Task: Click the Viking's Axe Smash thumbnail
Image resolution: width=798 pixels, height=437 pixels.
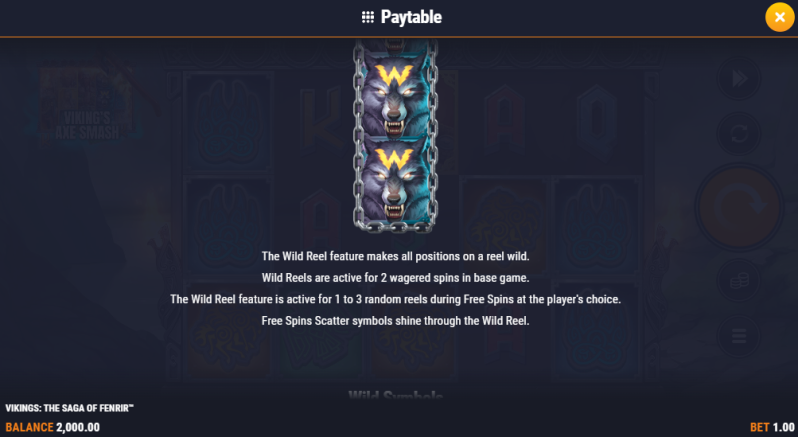Action: (87, 104)
